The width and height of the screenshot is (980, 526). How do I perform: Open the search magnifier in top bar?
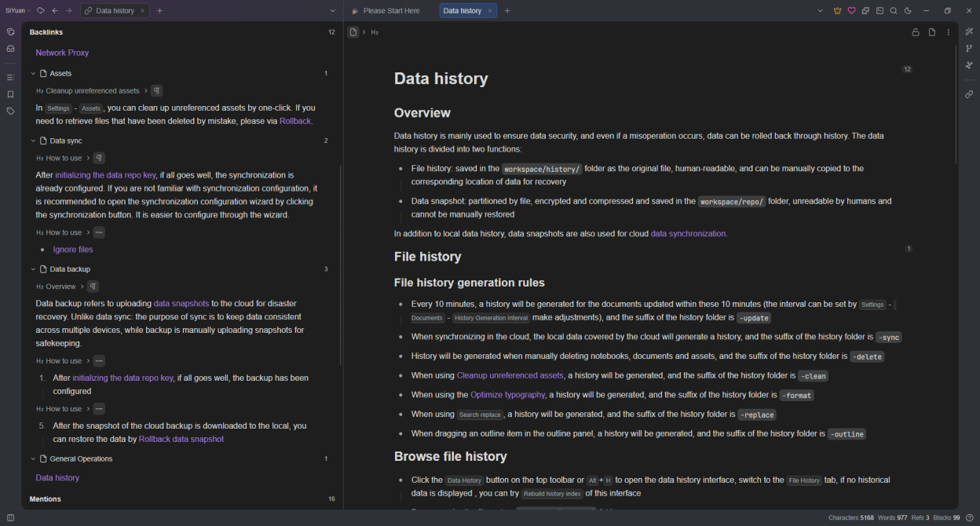pos(894,11)
